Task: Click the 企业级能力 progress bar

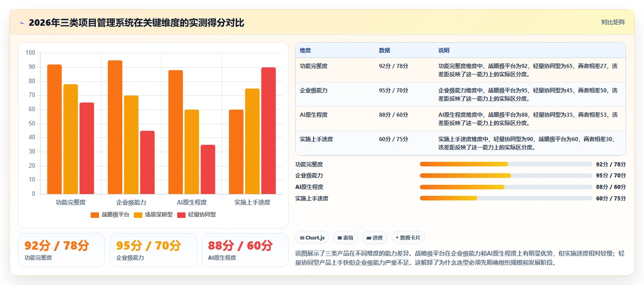Action: tap(506, 176)
